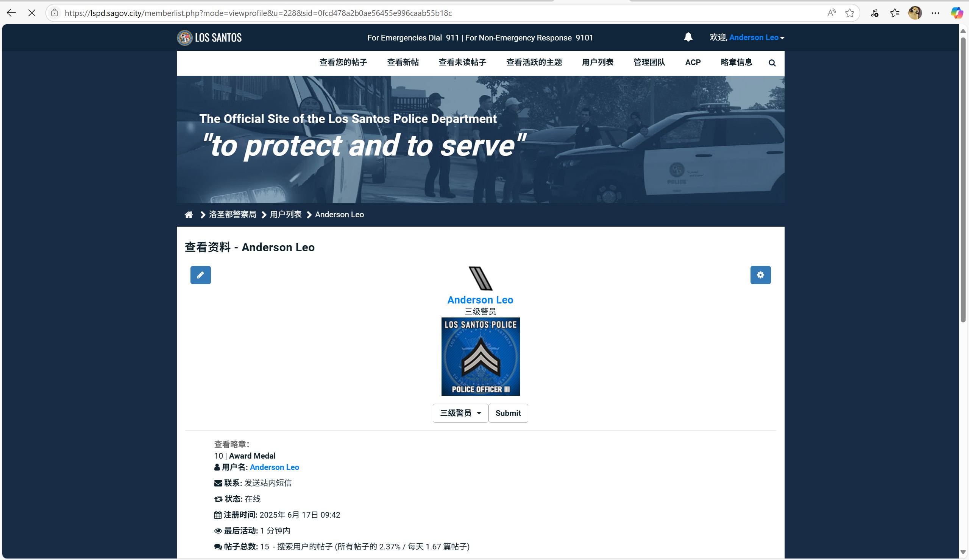Click 发送站内短信 contact link
The width and height of the screenshot is (969, 560).
(268, 483)
